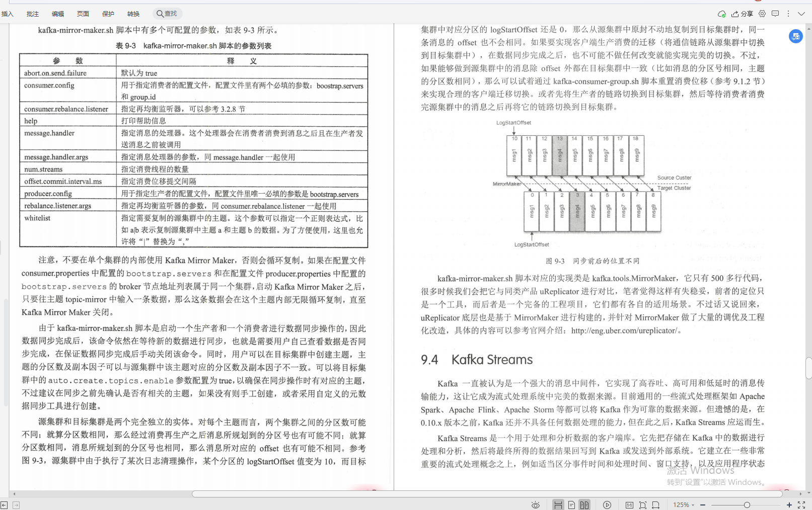Click the consumer.rebalance.listener table cell
The height and width of the screenshot is (510, 812).
pos(68,109)
